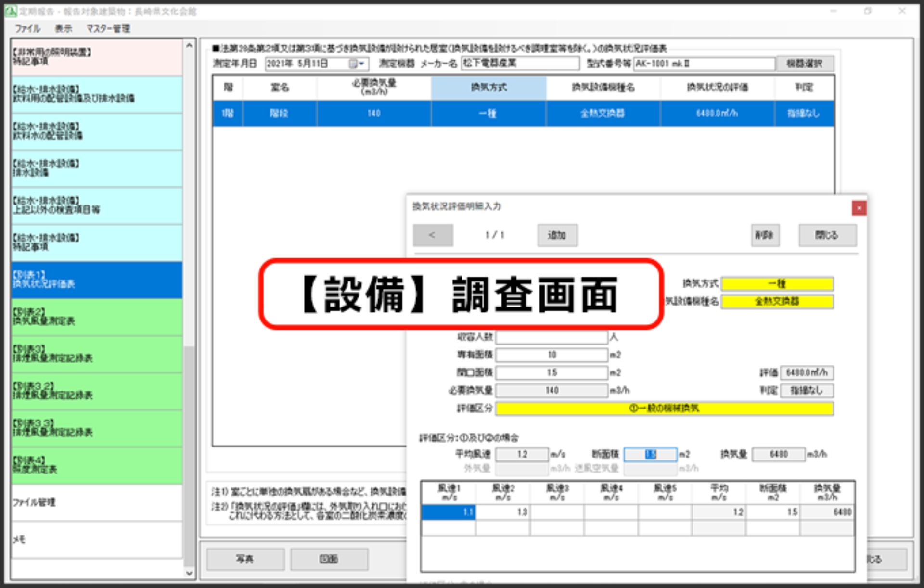The height and width of the screenshot is (588, 924).
Task: Open 評価区分 yellow field ①一般の機械換気
Action: tap(665, 409)
